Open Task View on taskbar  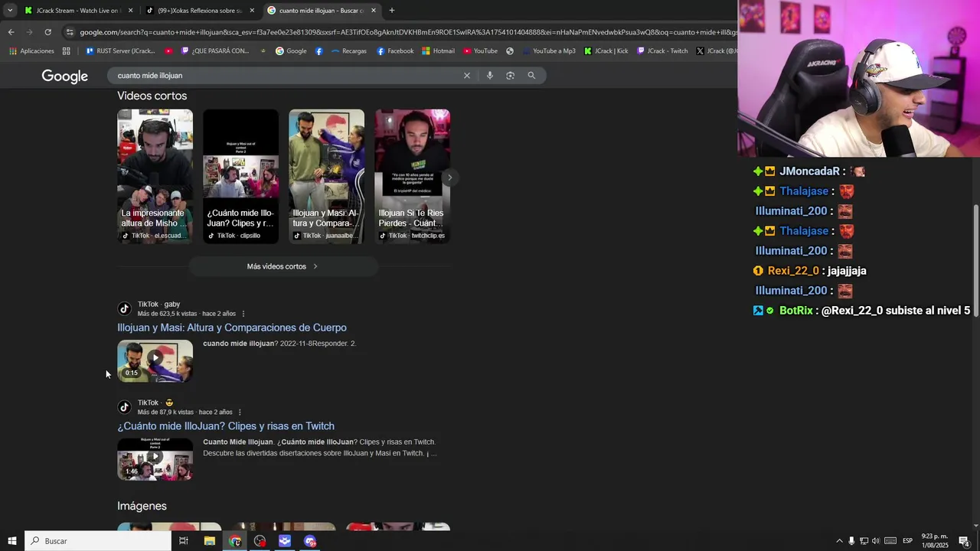[x=184, y=541]
